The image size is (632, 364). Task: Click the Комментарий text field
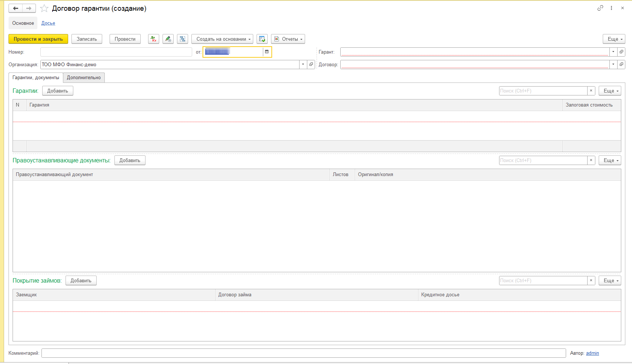304,353
